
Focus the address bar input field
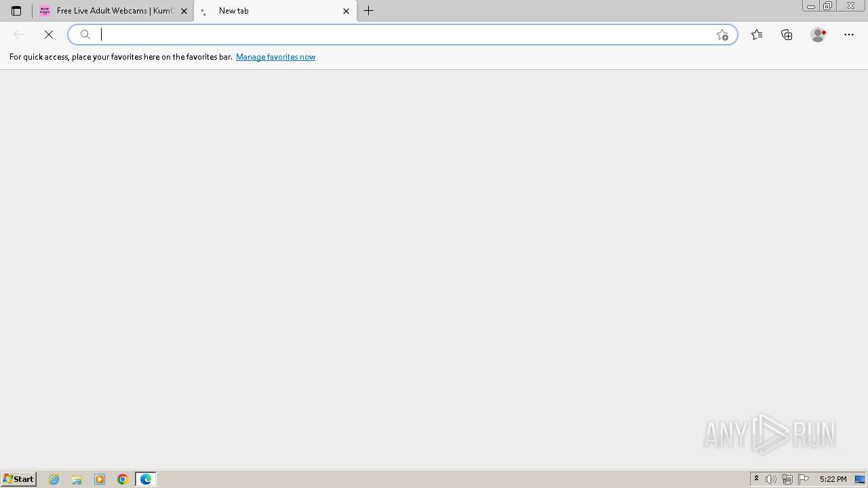point(403,35)
